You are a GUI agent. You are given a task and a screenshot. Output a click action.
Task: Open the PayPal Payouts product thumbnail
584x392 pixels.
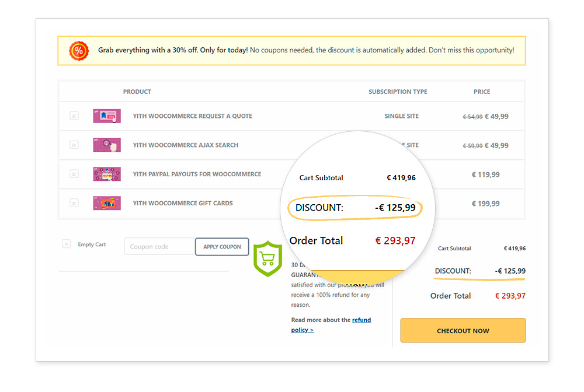[x=107, y=174]
